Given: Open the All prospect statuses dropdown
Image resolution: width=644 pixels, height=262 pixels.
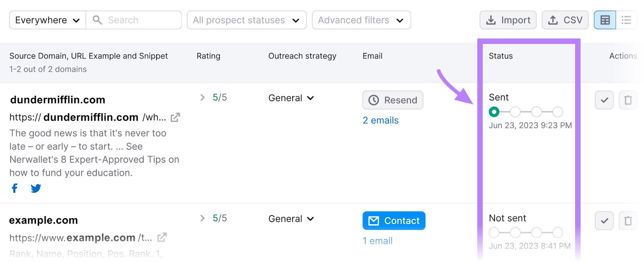Looking at the screenshot, I should 246,20.
